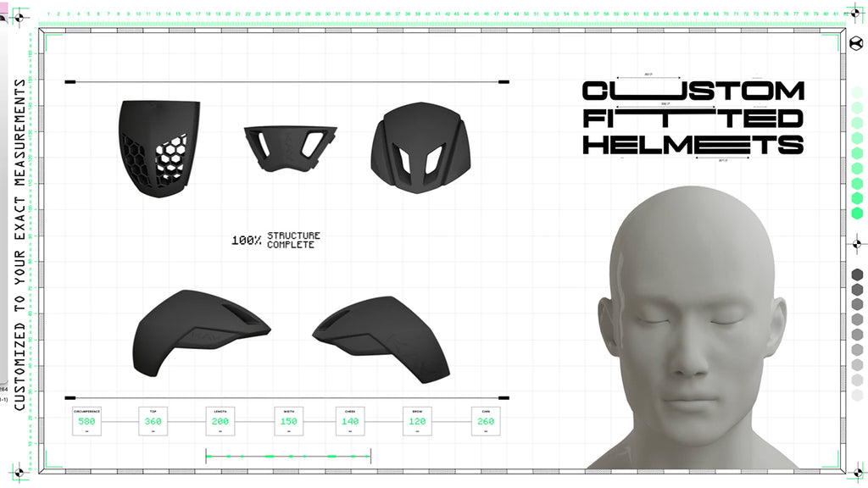The height and width of the screenshot is (488, 868).
Task: Select the bottom-right helmet side profile
Action: tap(381, 336)
